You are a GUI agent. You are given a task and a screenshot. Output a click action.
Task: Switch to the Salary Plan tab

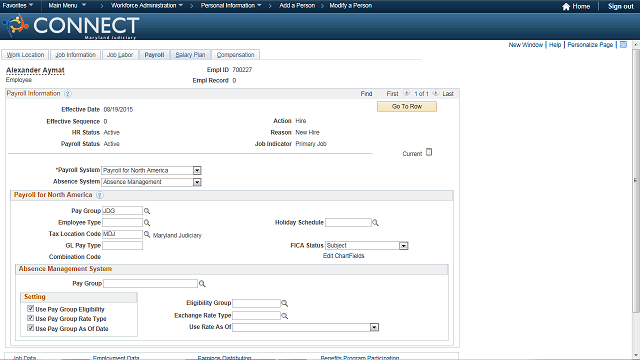pyautogui.click(x=190, y=55)
